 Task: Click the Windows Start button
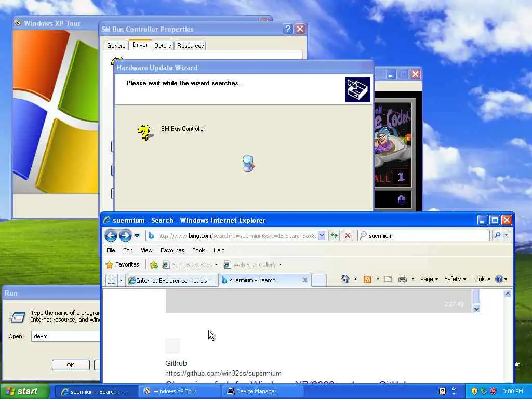pyautogui.click(x=24, y=391)
